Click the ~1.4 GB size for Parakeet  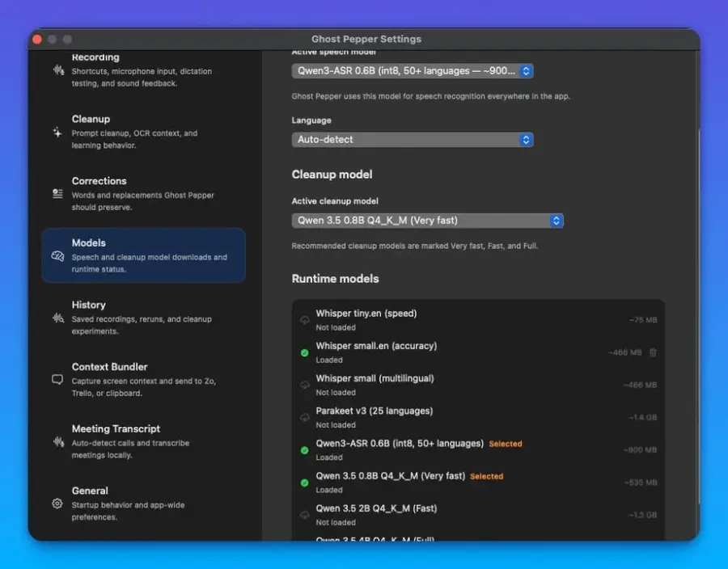[x=643, y=417]
